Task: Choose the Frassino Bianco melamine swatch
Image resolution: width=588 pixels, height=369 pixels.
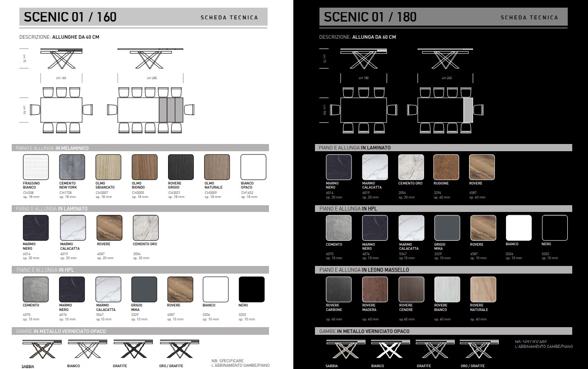Action: pos(35,167)
